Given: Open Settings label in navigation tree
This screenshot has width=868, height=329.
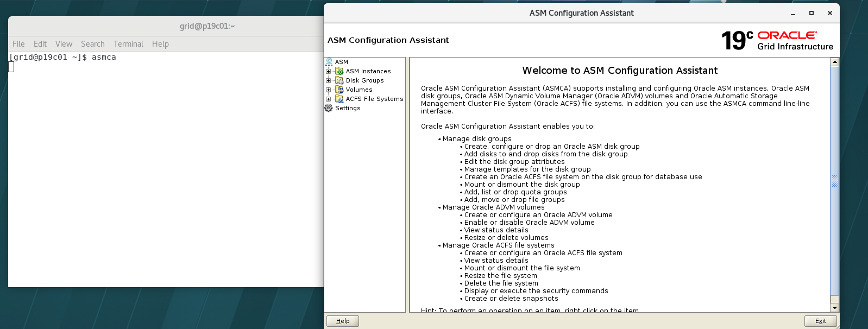Looking at the screenshot, I should click(x=348, y=108).
